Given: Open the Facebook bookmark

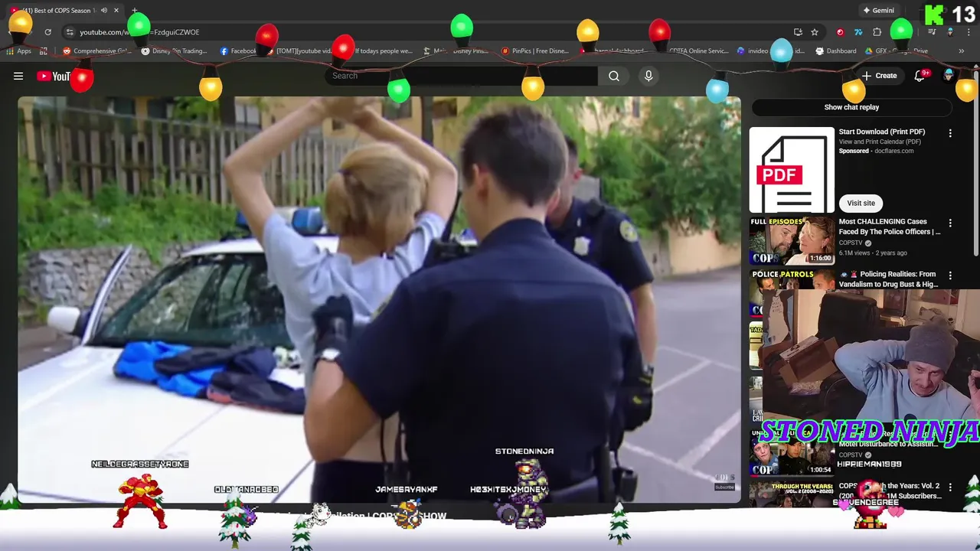Looking at the screenshot, I should coord(238,51).
